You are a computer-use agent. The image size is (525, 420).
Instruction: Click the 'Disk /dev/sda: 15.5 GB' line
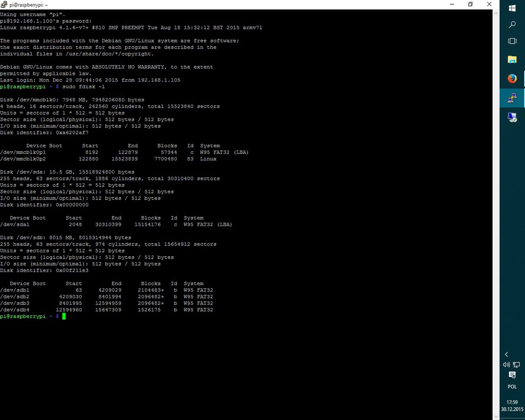click(67, 172)
